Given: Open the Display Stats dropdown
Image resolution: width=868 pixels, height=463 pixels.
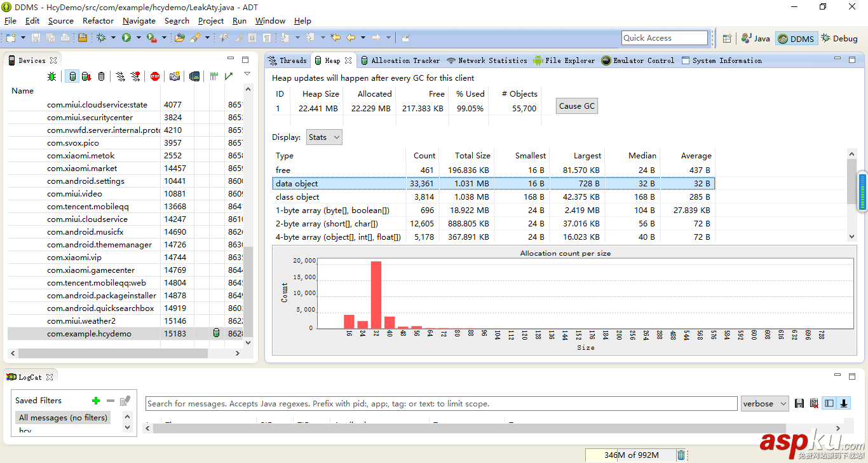Looking at the screenshot, I should 324,137.
